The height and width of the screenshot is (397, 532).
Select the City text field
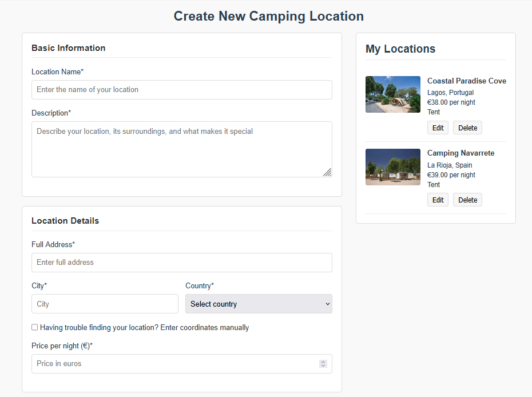[x=105, y=304]
